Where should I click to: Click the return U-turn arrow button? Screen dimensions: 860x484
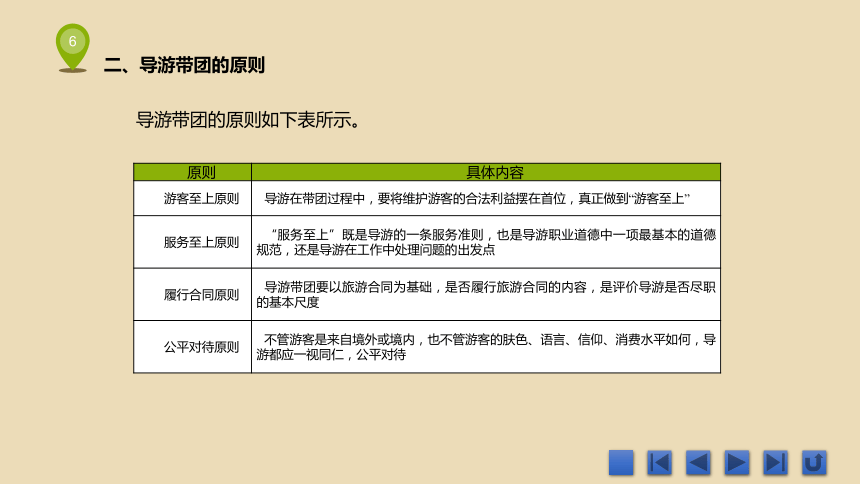(x=814, y=463)
